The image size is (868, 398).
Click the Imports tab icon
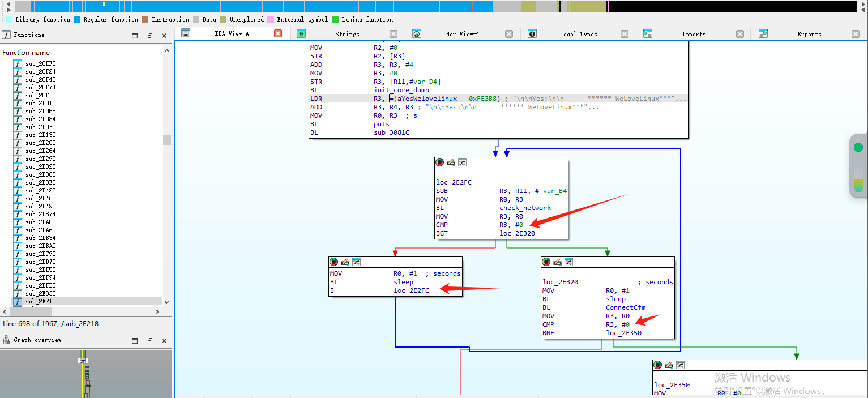click(x=648, y=33)
